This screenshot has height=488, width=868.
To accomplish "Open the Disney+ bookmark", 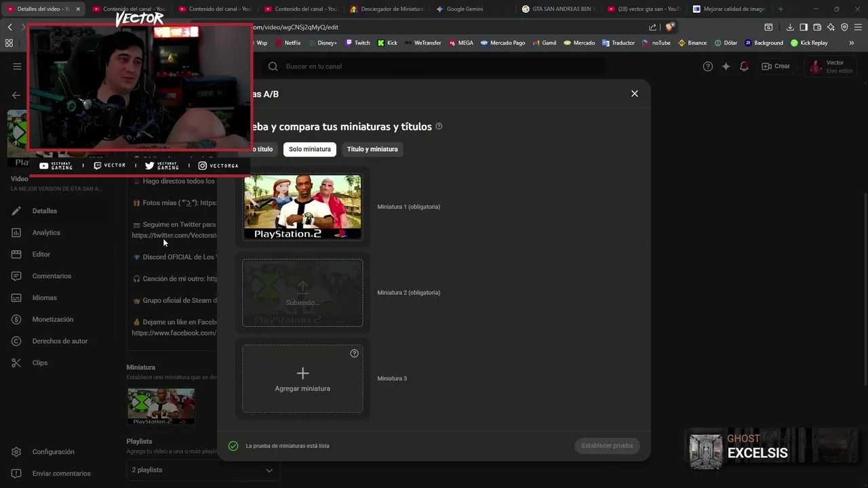I will click(321, 43).
